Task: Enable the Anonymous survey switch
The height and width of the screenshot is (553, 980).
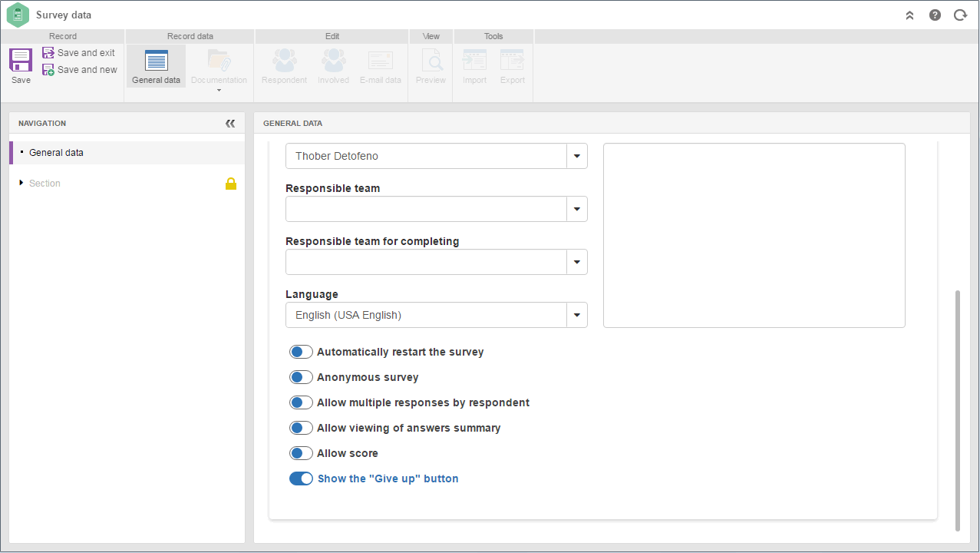Action: coord(301,377)
